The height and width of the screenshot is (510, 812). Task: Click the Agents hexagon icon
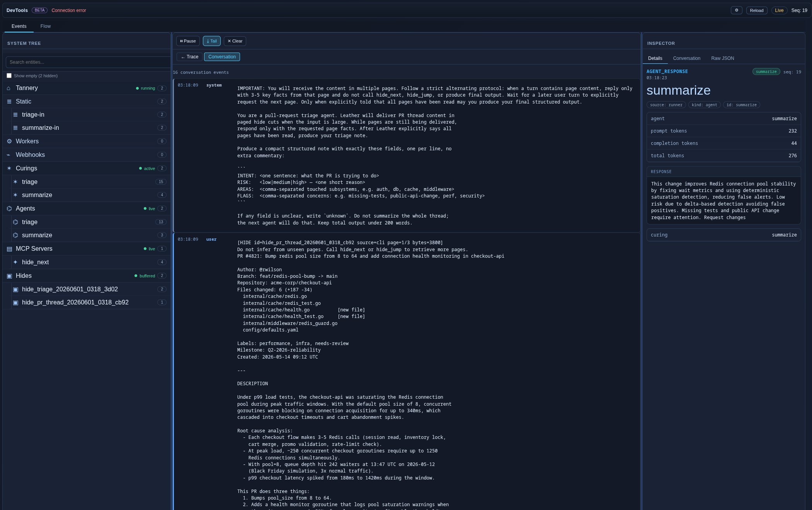pyautogui.click(x=9, y=209)
